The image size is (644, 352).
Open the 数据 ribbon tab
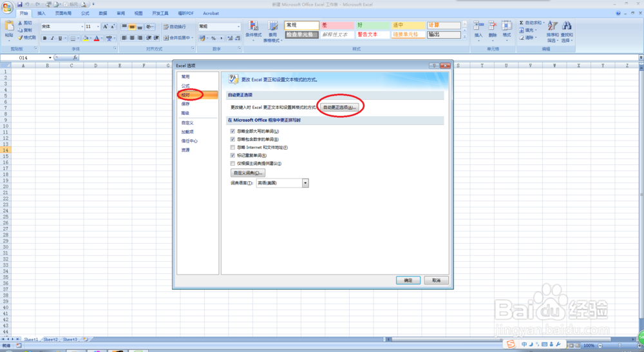(102, 13)
